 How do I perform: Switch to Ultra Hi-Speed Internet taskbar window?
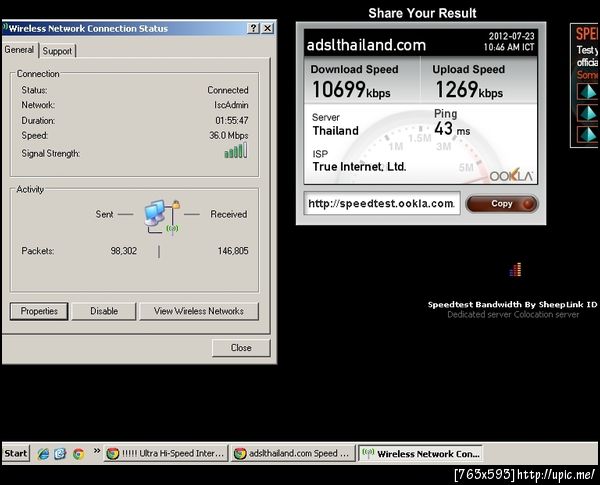pyautogui.click(x=166, y=454)
